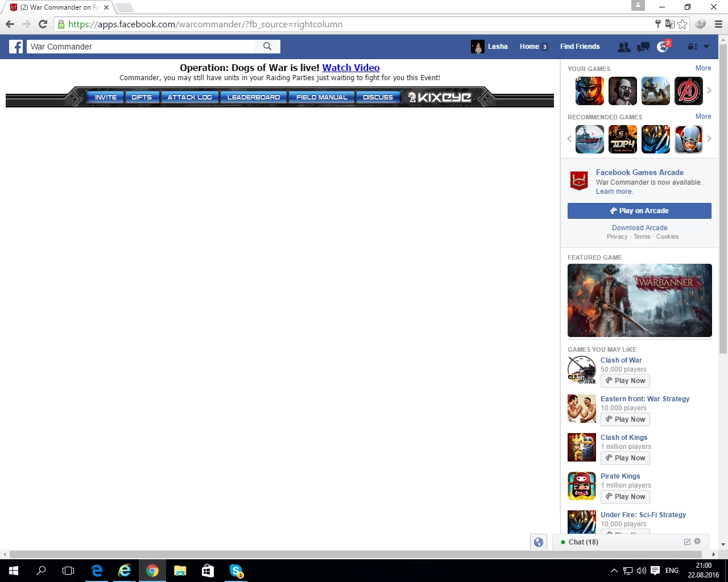This screenshot has width=728, height=582.
Task: Open the zombie face game icon
Action: pos(623,91)
